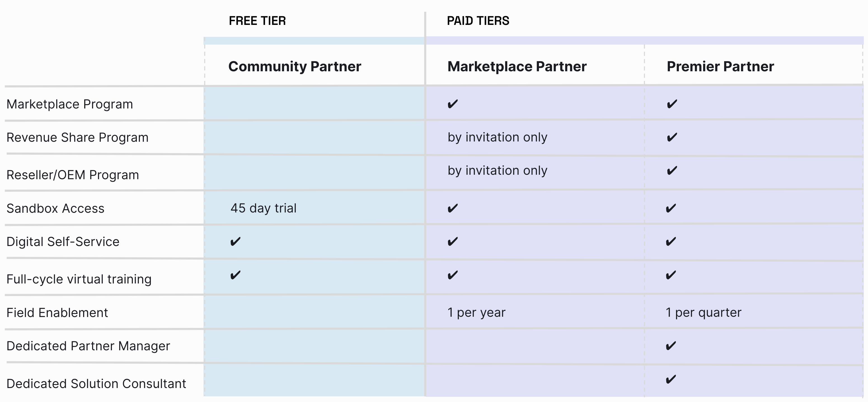Click Digital Self-Service checkmark under Premier Partner

click(x=671, y=242)
